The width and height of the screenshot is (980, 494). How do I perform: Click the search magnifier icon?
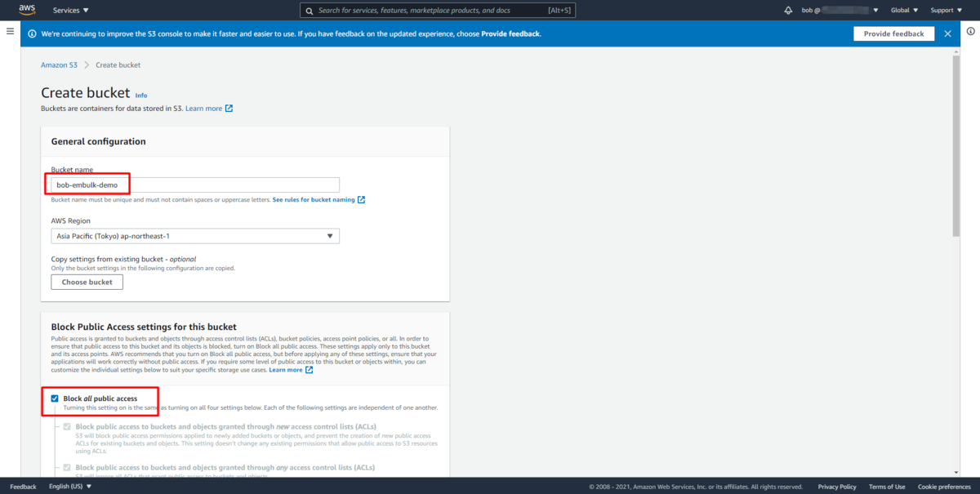(309, 11)
